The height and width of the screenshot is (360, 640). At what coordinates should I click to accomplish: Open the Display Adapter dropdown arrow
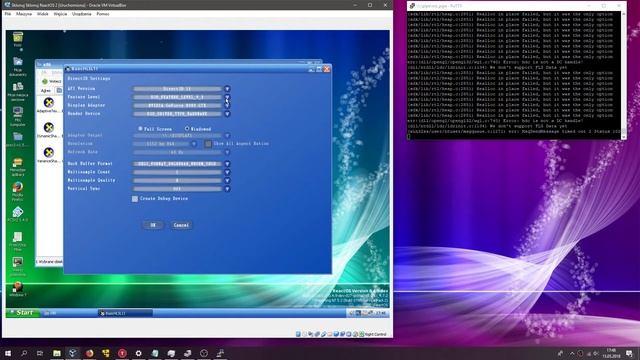227,105
